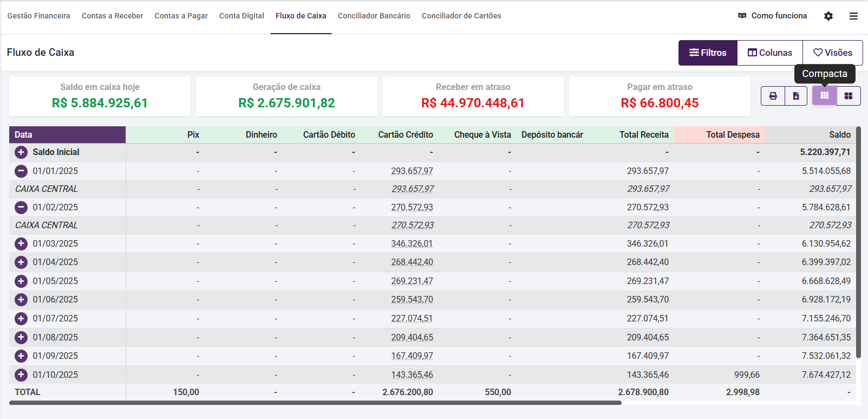Click the vertical table scrollbar
Image resolution: width=868 pixels, height=419 pixels.
pos(858,244)
